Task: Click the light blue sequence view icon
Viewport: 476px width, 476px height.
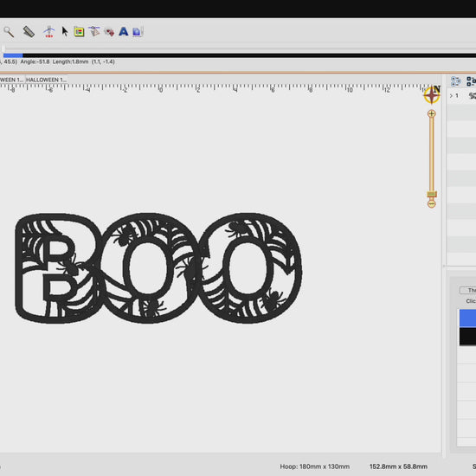Action: pyautogui.click(x=455, y=81)
